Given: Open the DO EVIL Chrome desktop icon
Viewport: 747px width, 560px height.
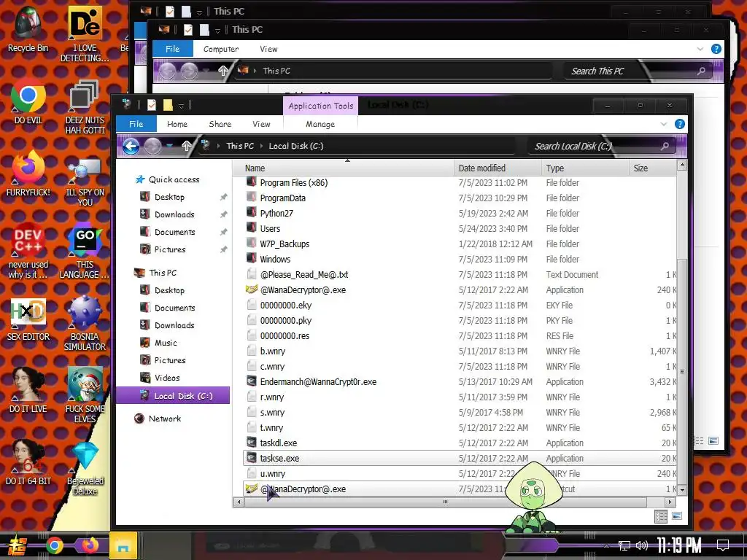Looking at the screenshot, I should pyautogui.click(x=28, y=101).
